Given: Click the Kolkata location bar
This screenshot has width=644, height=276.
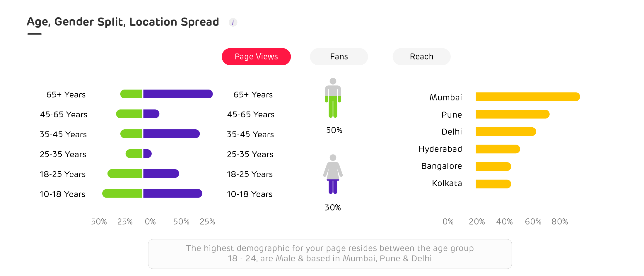Looking at the screenshot, I should pos(493,184).
